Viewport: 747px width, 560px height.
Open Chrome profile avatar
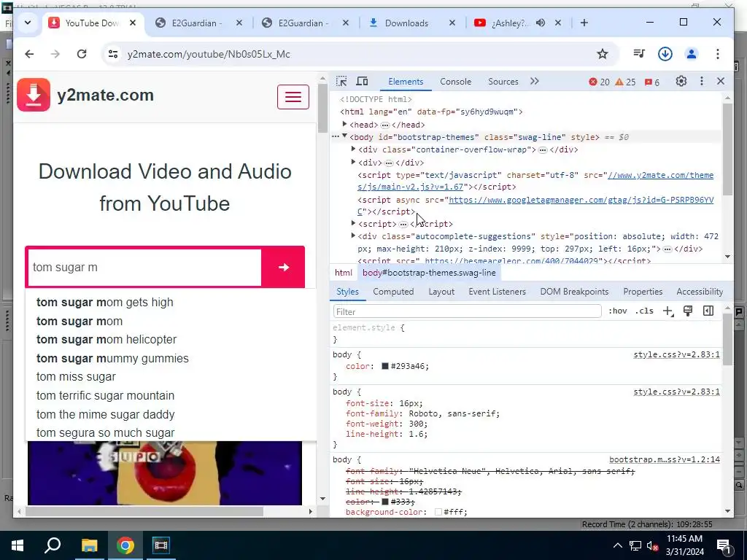(692, 54)
